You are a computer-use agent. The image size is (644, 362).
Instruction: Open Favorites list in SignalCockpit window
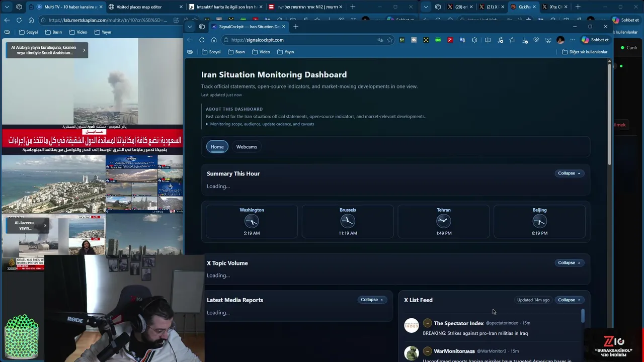coord(512,40)
